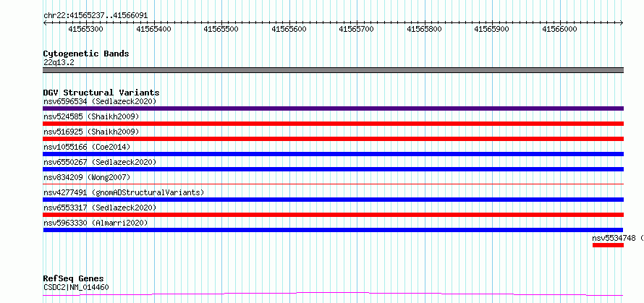Viewport: 644px width, 303px height.
Task: Click the 41566000 ruler position
Action: click(560, 29)
